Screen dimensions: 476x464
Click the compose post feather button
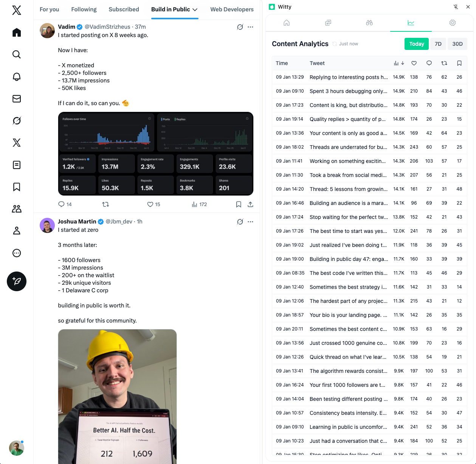[17, 281]
